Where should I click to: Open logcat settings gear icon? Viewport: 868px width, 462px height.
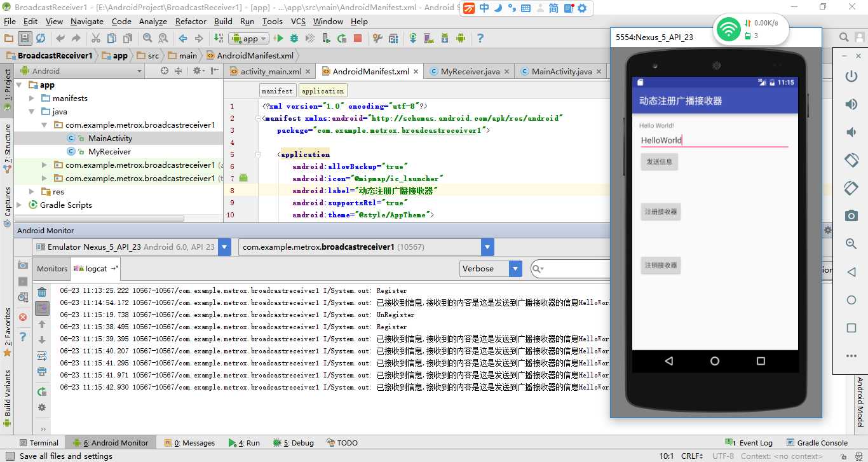click(42, 407)
